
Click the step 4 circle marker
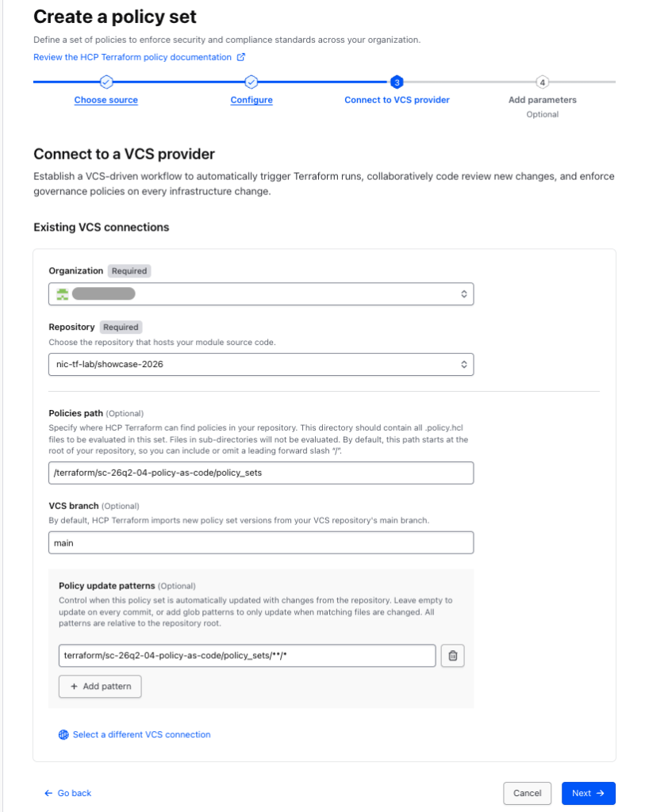[542, 82]
